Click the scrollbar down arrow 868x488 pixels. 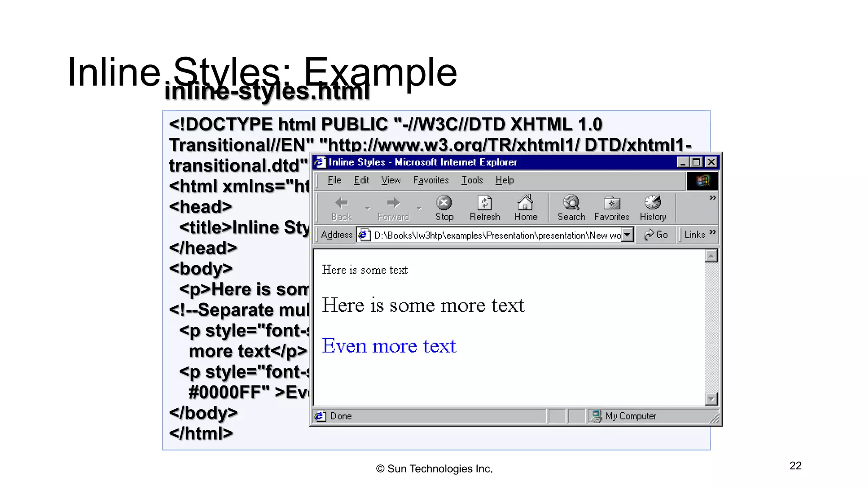(711, 399)
